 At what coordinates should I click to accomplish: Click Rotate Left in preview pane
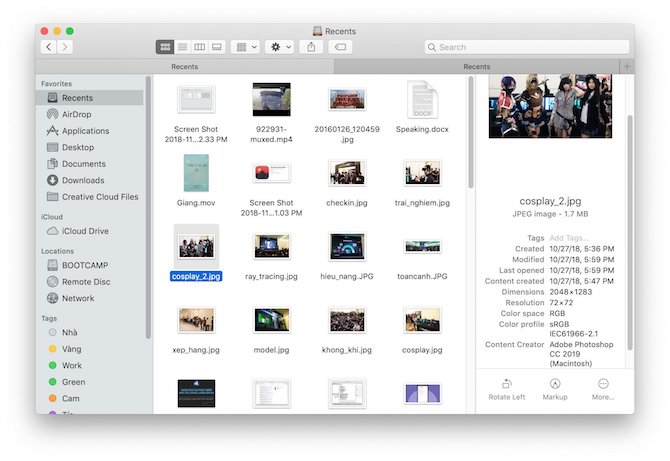506,389
